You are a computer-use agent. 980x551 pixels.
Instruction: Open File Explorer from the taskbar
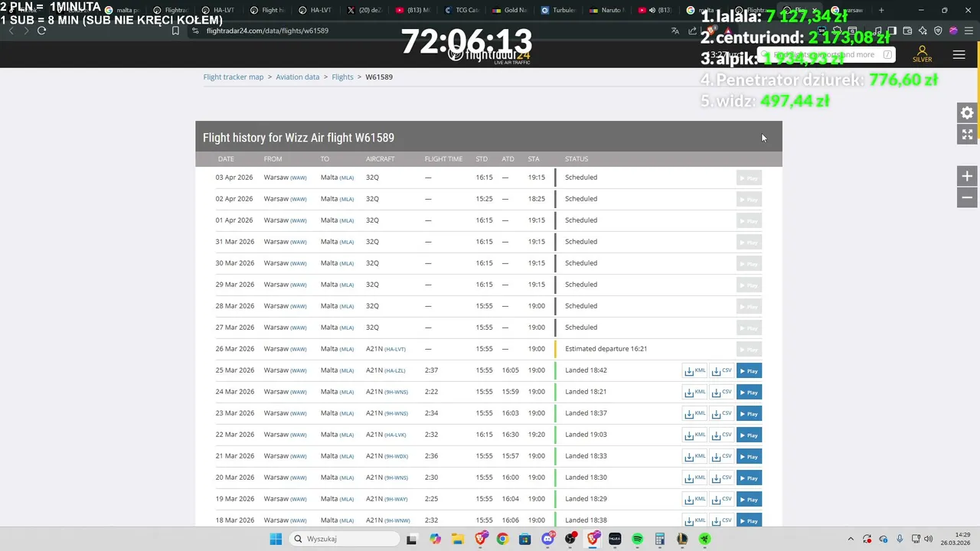tap(457, 539)
